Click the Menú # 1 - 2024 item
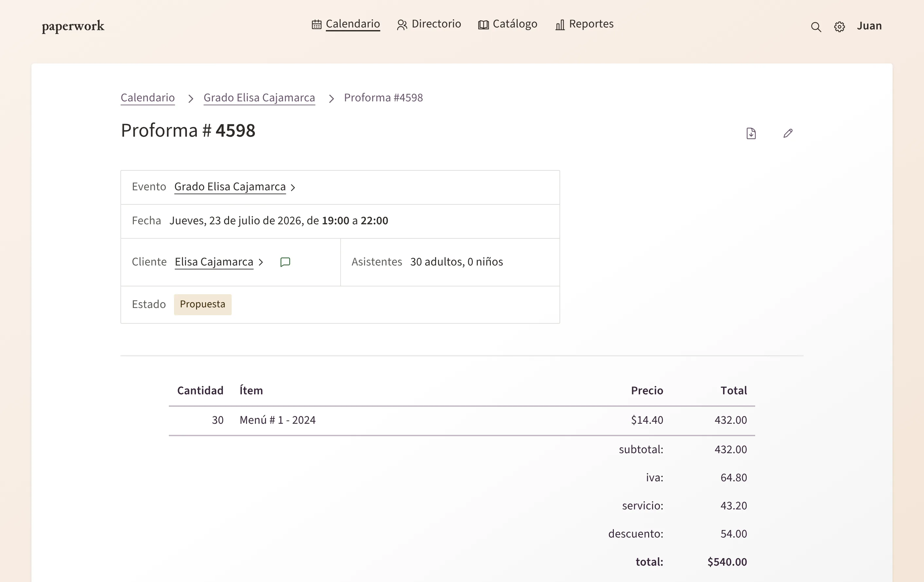Screen dimensions: 924x582 (x=277, y=420)
